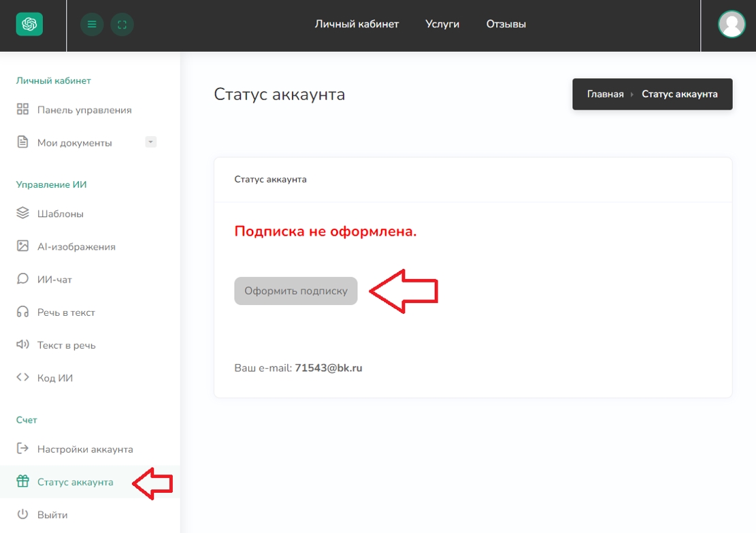This screenshot has height=533, width=756.
Task: Click the Мои документы file icon
Action: pos(22,142)
